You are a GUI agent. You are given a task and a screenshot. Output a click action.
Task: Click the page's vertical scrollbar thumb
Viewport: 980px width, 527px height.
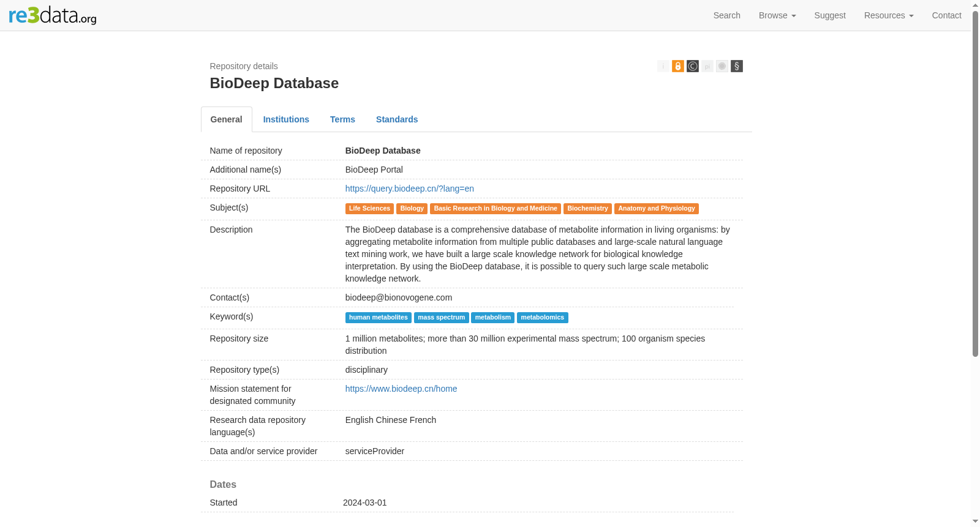[975, 184]
